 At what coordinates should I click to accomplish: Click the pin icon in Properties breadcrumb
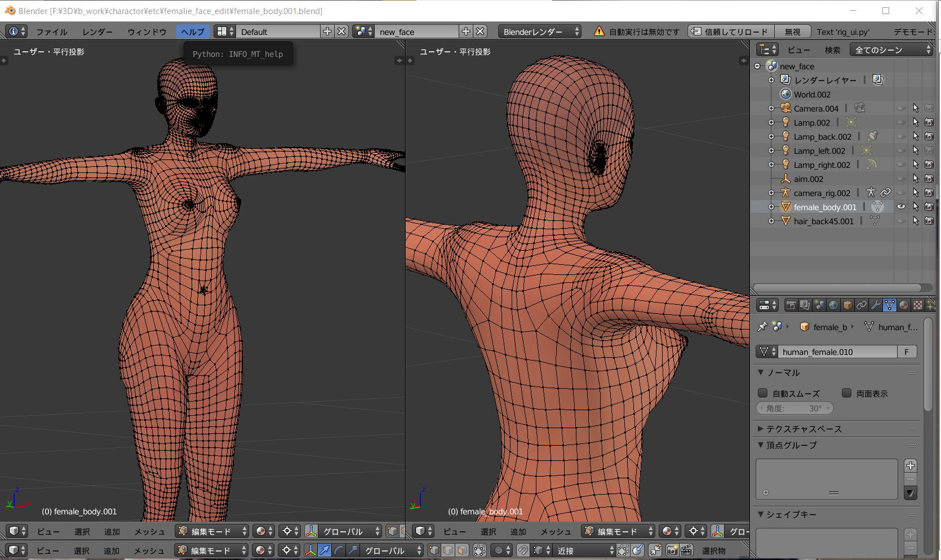[x=762, y=327]
